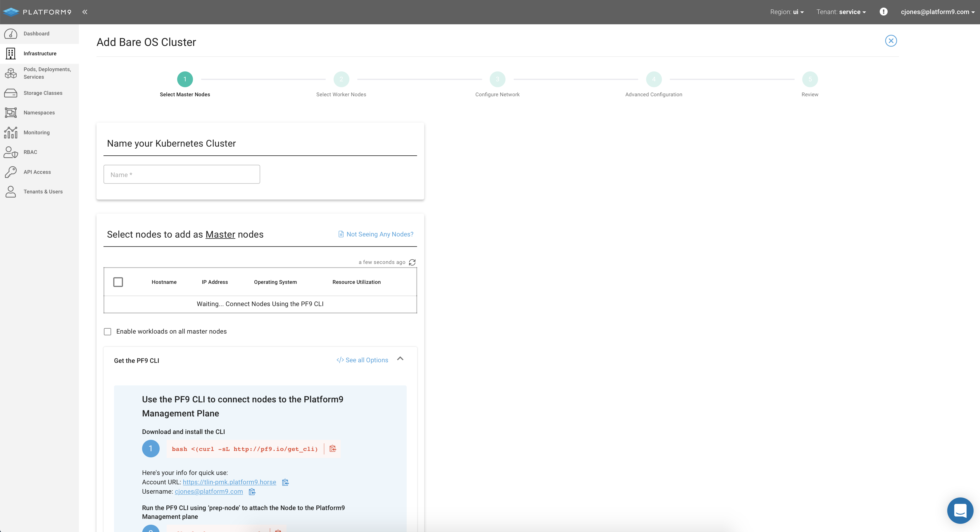Close the Add Bare OS Cluster wizard

891,41
